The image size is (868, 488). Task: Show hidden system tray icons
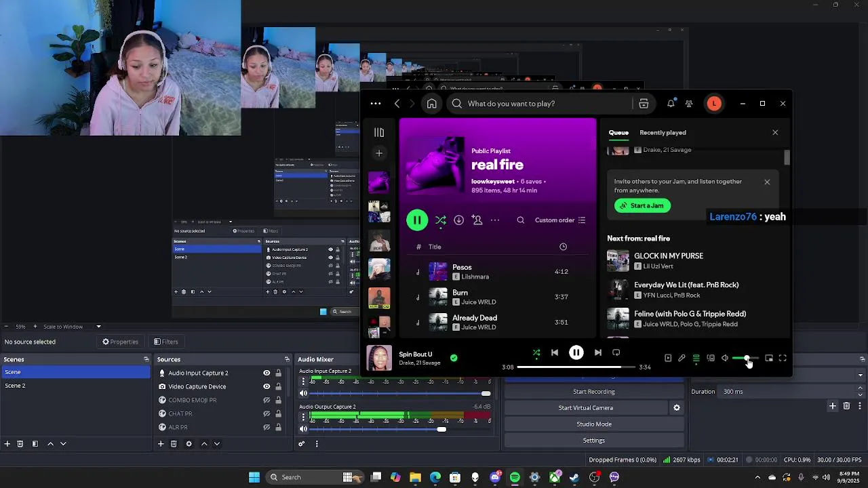(x=757, y=477)
